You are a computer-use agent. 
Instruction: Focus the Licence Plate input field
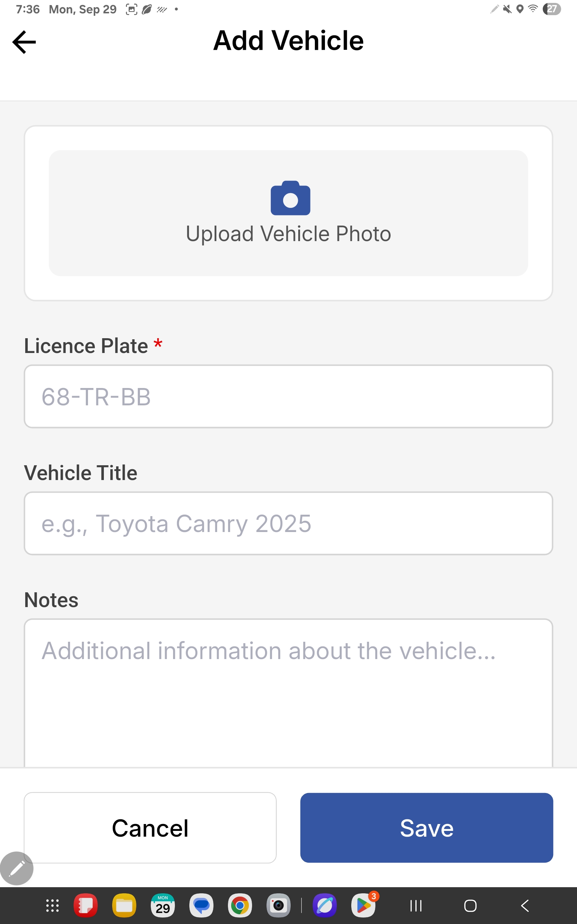pyautogui.click(x=288, y=396)
